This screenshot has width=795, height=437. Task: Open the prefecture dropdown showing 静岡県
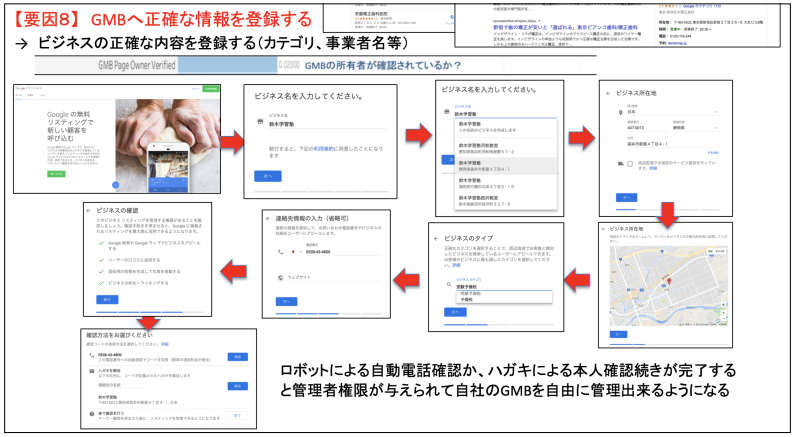695,128
